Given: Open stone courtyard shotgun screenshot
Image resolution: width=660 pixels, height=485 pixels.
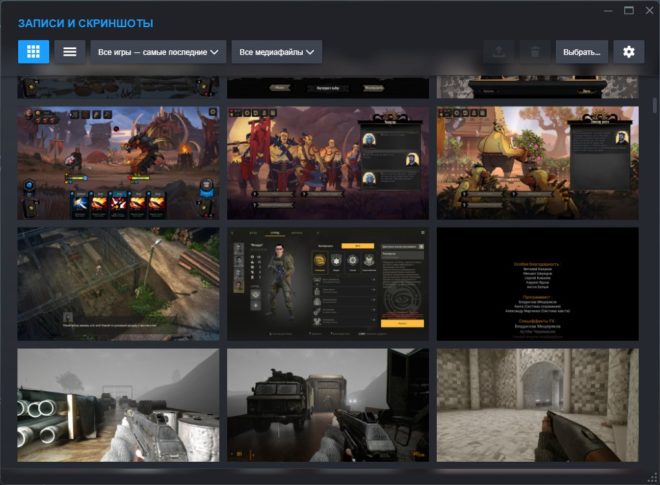Looking at the screenshot, I should click(x=538, y=405).
